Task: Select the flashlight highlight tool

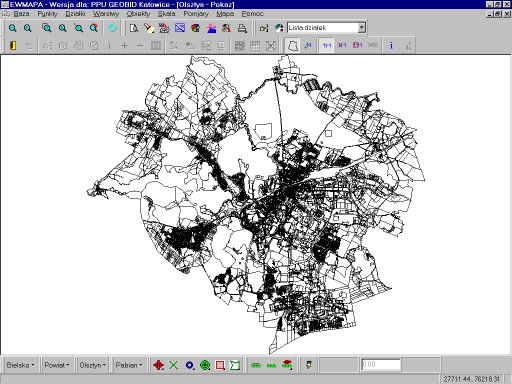Action: (x=149, y=28)
